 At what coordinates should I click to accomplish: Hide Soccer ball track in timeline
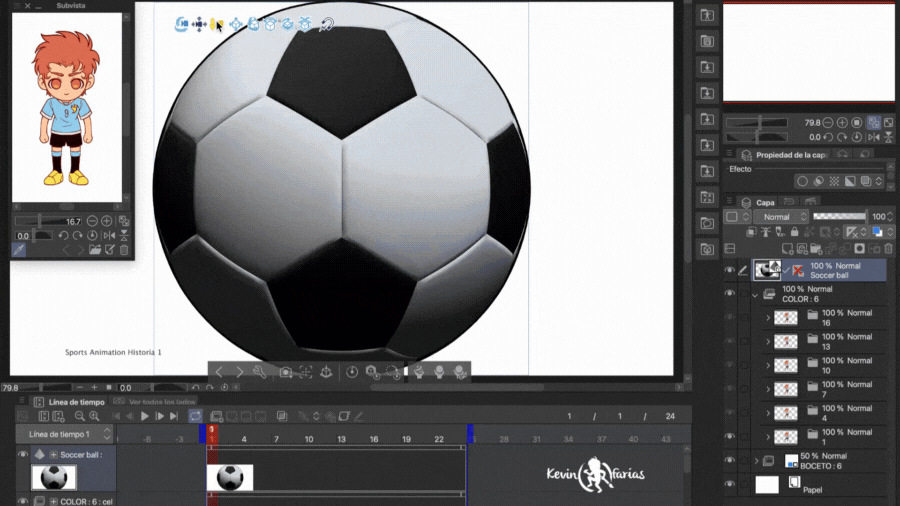22,454
